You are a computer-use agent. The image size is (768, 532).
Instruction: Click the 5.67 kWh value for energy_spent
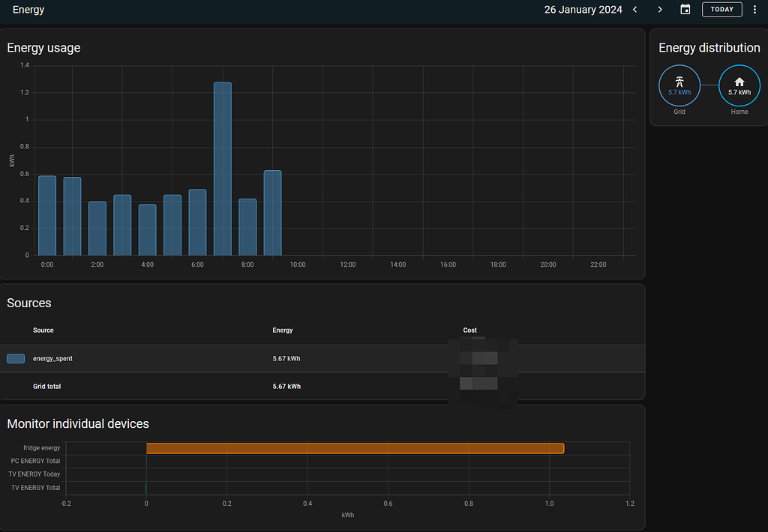[286, 359]
